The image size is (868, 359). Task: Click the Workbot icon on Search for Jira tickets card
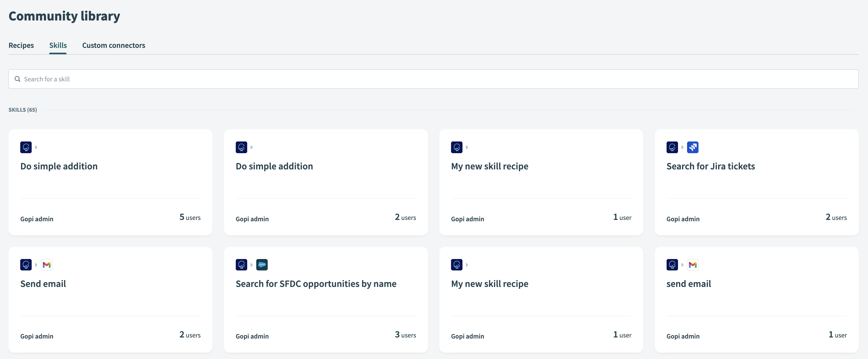point(672,147)
